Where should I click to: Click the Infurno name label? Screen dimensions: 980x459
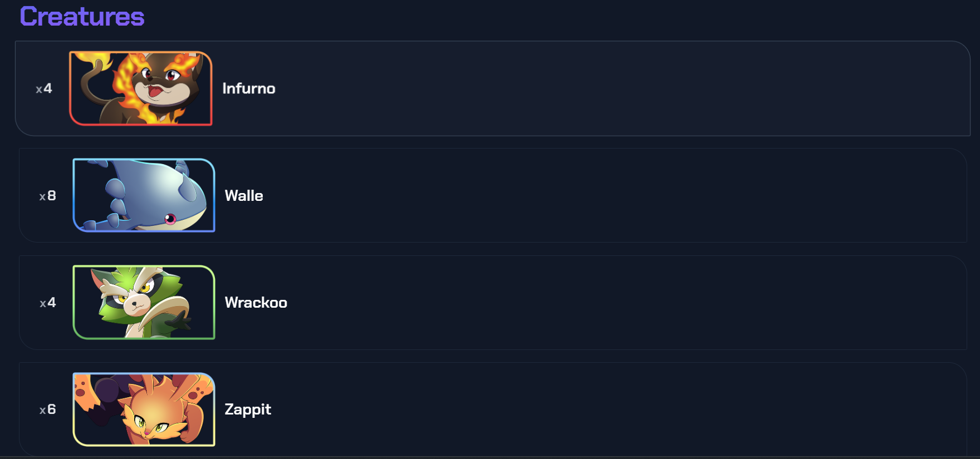pos(248,88)
